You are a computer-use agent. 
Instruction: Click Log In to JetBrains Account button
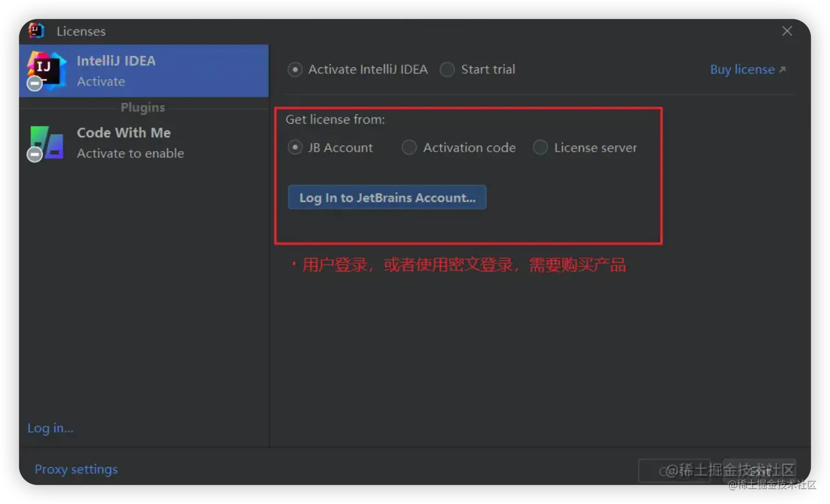click(387, 197)
